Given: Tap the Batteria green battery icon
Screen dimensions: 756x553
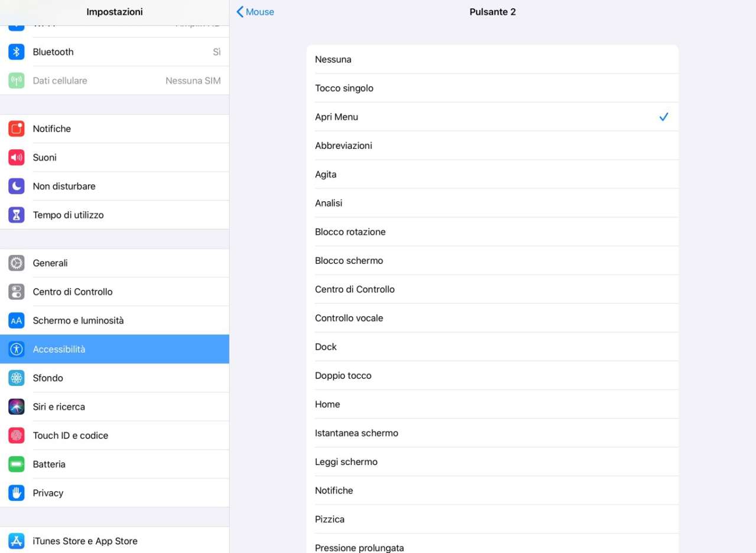Looking at the screenshot, I should (x=17, y=464).
